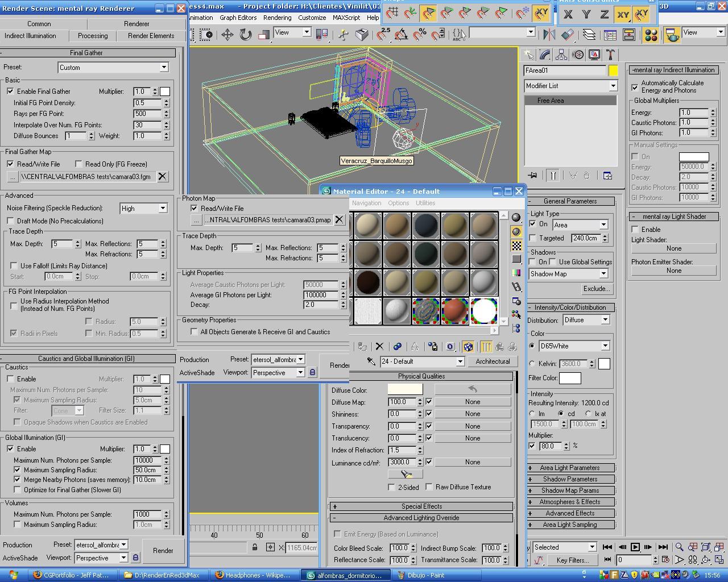This screenshot has width=728, height=582.
Task: Open the Layer Manager icon
Action: point(589,35)
